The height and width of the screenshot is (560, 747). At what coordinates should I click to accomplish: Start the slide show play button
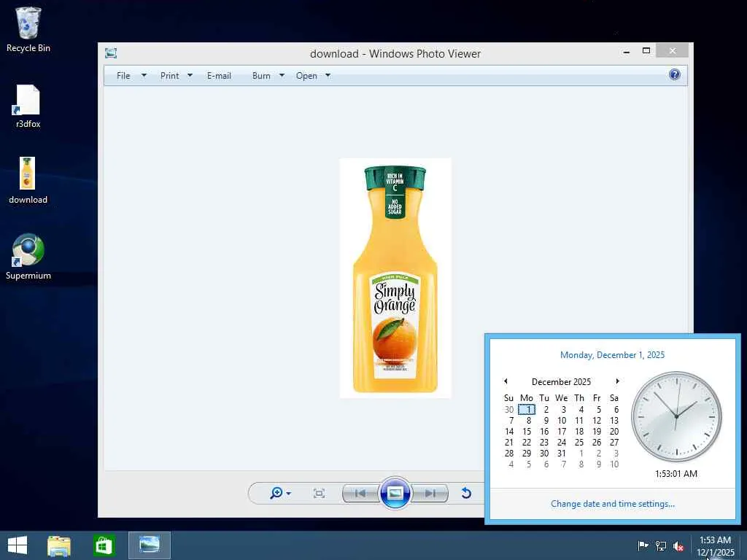click(395, 493)
